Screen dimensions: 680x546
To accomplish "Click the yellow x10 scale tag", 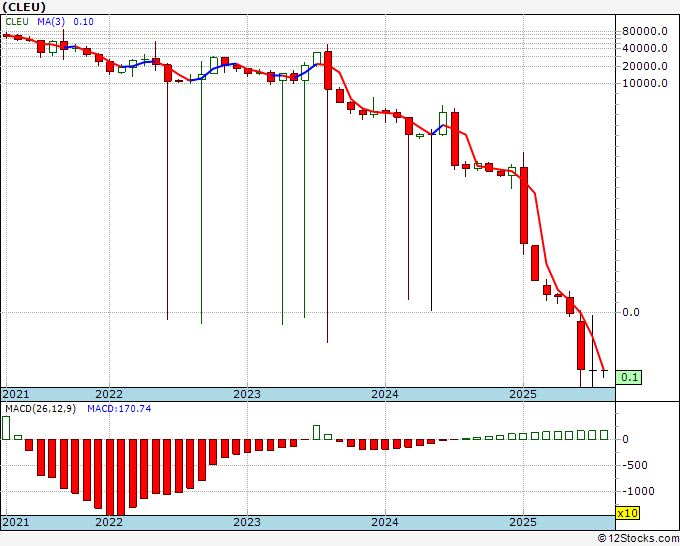I will pyautogui.click(x=628, y=513).
